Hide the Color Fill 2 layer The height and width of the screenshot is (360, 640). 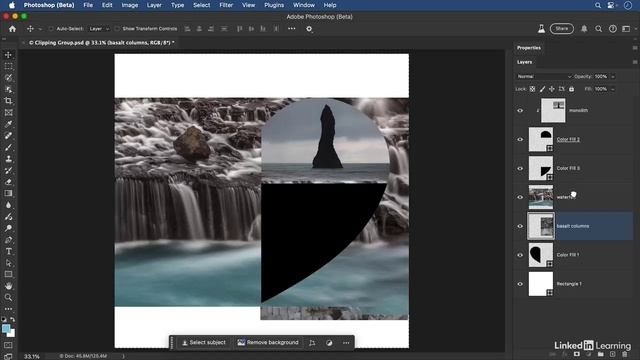pos(520,140)
